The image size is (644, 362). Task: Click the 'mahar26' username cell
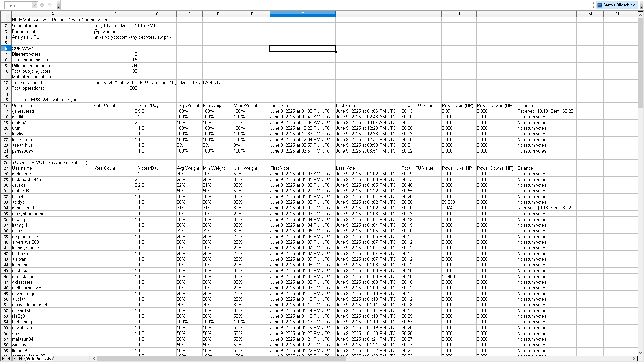[52, 191]
